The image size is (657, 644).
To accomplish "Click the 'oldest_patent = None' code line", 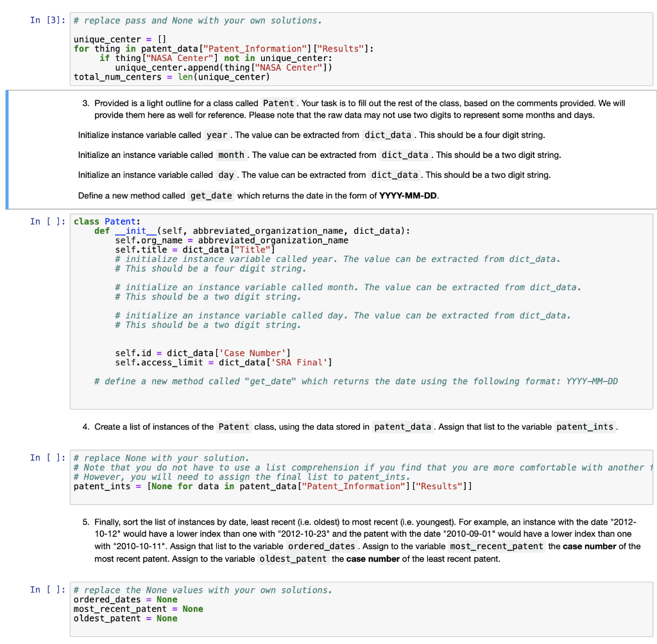I will tap(125, 618).
